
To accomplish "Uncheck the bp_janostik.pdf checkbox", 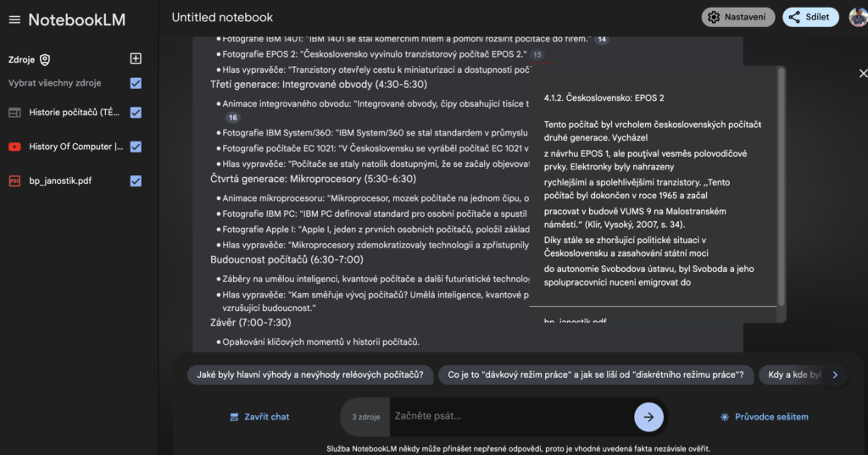I will click(136, 181).
